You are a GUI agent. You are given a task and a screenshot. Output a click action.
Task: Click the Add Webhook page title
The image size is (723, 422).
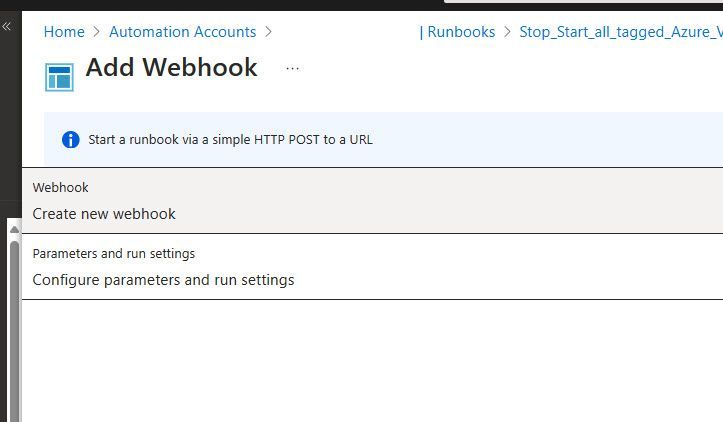point(171,68)
